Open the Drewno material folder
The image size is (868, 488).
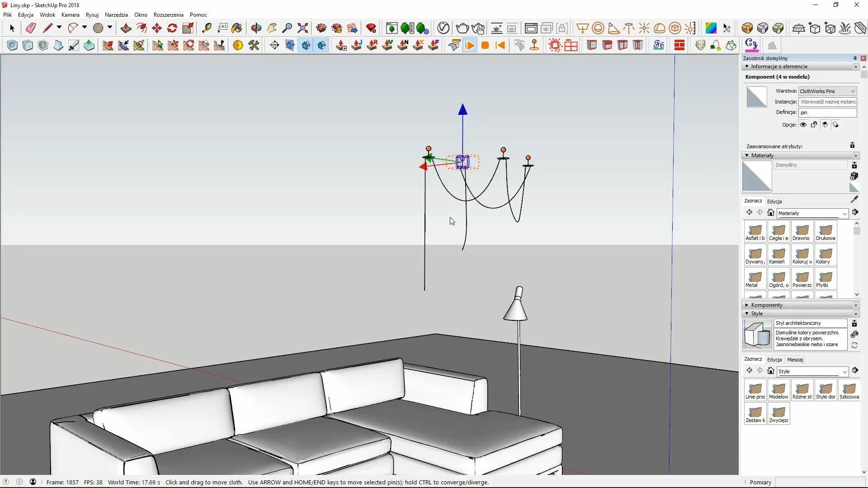click(x=802, y=232)
